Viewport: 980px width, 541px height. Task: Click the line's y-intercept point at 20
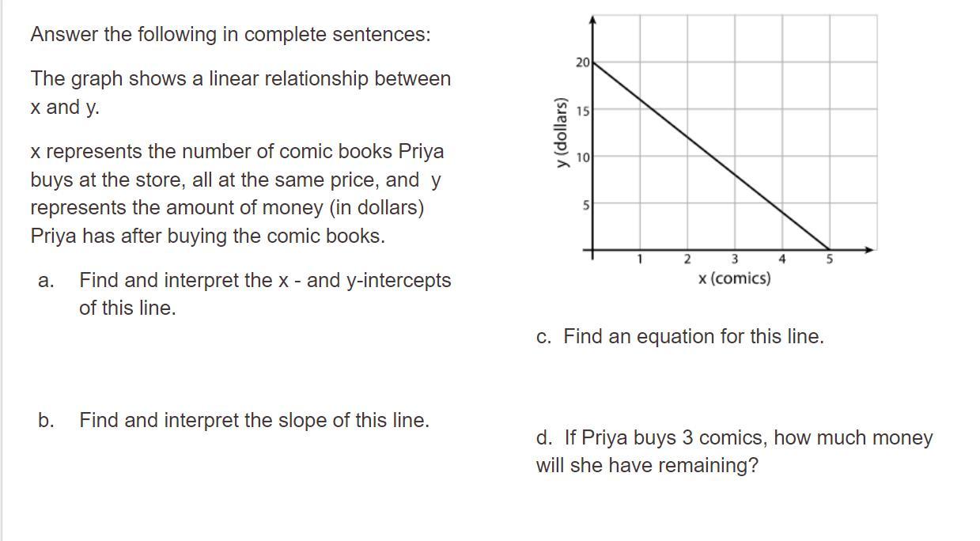(x=593, y=62)
